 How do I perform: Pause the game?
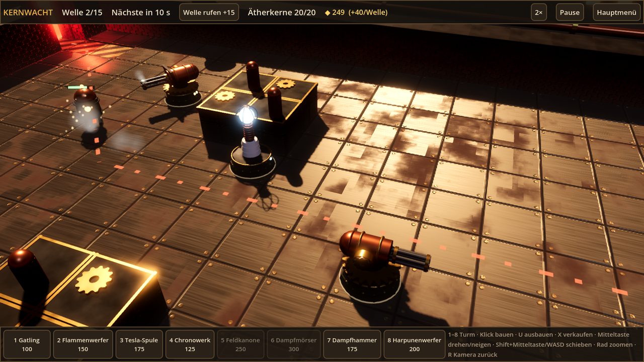570,13
